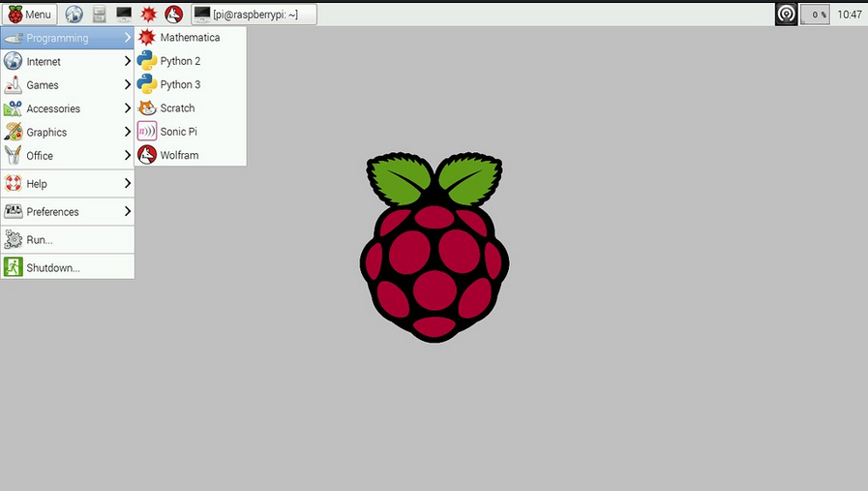The height and width of the screenshot is (491, 868).
Task: Click the Python 3 snake logo icon
Action: [x=147, y=84]
